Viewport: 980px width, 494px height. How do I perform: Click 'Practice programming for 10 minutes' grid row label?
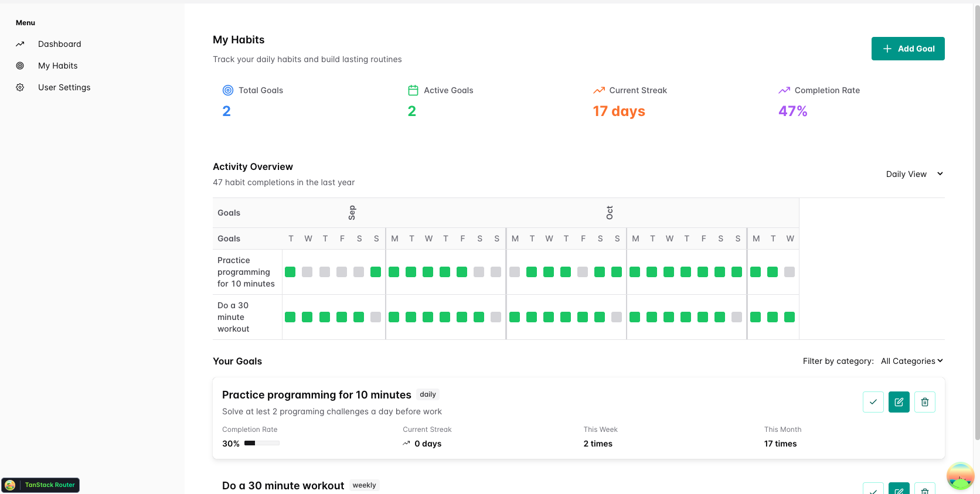(x=246, y=272)
